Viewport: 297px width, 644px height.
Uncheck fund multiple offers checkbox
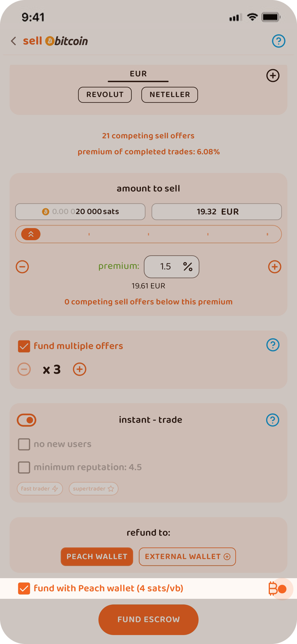pyautogui.click(x=24, y=346)
